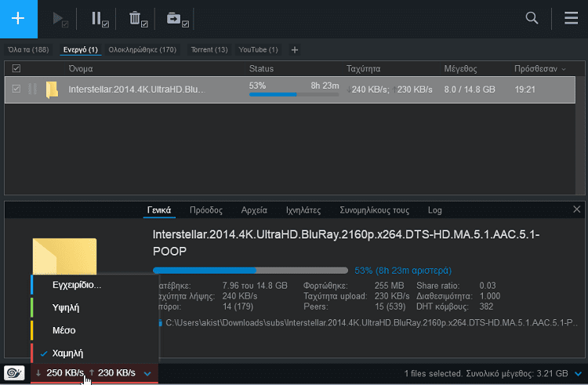Viewport: 588px width, 385px height.
Task: Open search with magnifier icon
Action: coord(532,17)
